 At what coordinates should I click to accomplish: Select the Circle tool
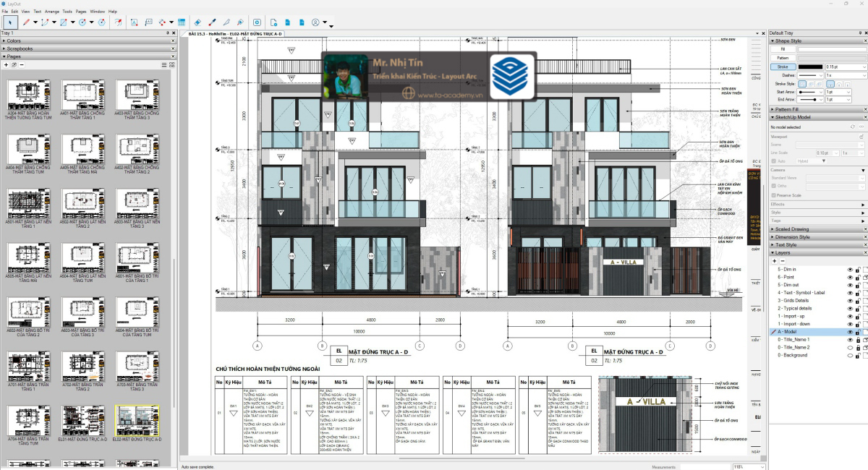coord(82,22)
